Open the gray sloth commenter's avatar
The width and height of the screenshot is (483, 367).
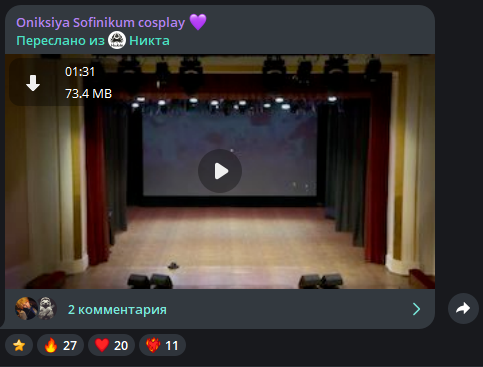click(x=47, y=309)
